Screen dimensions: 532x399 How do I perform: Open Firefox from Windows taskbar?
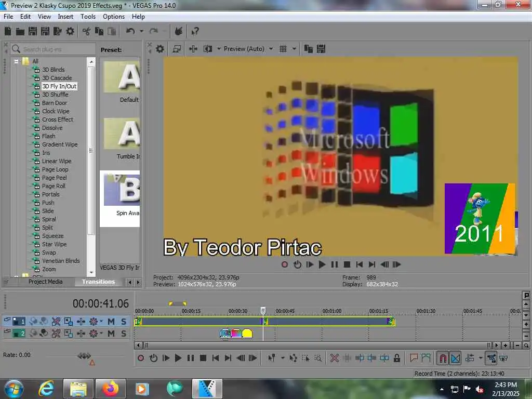pyautogui.click(x=111, y=389)
